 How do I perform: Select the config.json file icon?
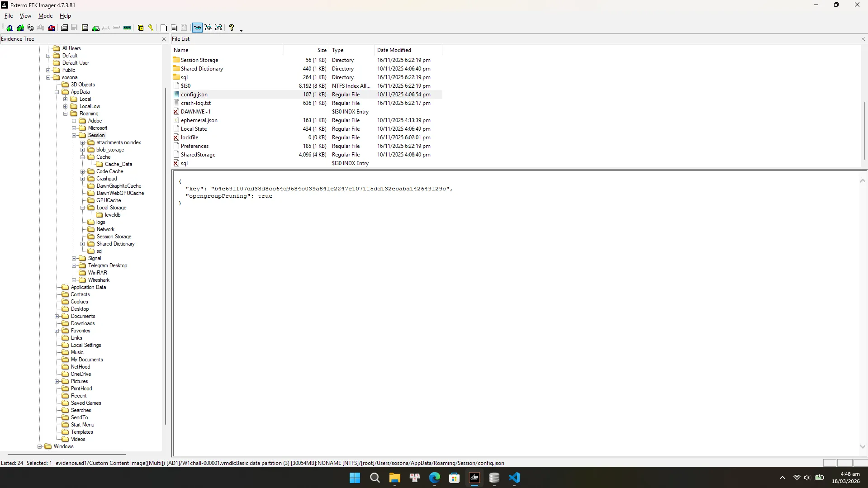tap(176, 95)
